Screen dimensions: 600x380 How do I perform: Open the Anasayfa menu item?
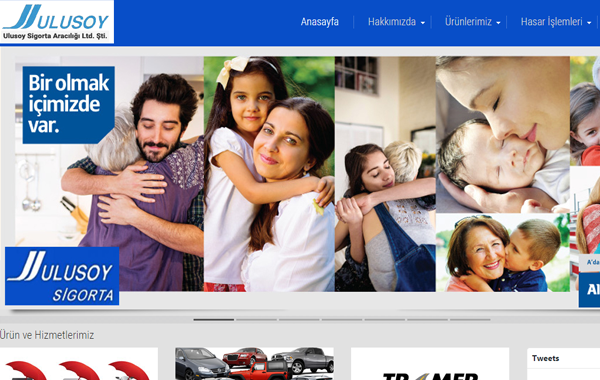click(x=320, y=22)
